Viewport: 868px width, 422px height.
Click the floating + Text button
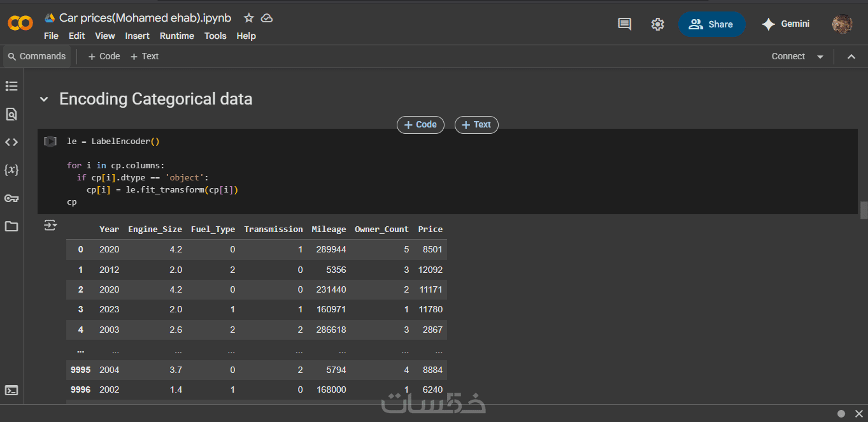pyautogui.click(x=476, y=125)
